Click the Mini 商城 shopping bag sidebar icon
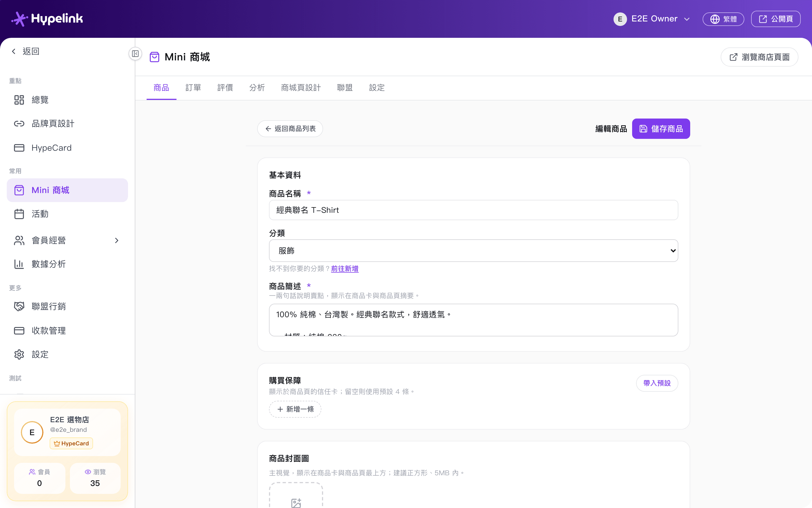The image size is (812, 508). [19, 190]
